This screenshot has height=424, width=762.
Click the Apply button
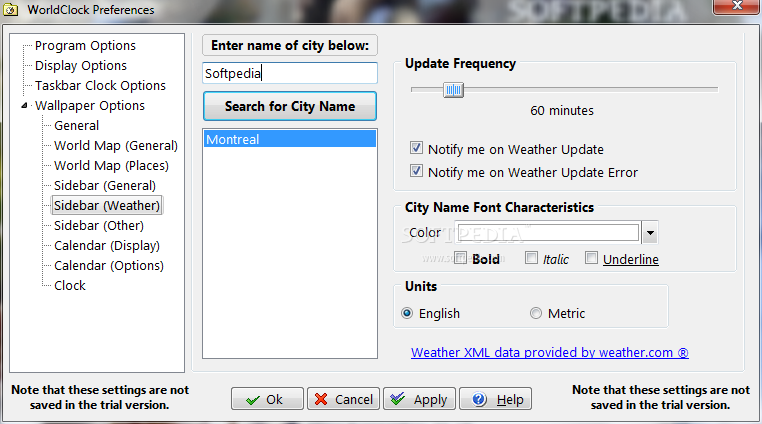coord(419,399)
